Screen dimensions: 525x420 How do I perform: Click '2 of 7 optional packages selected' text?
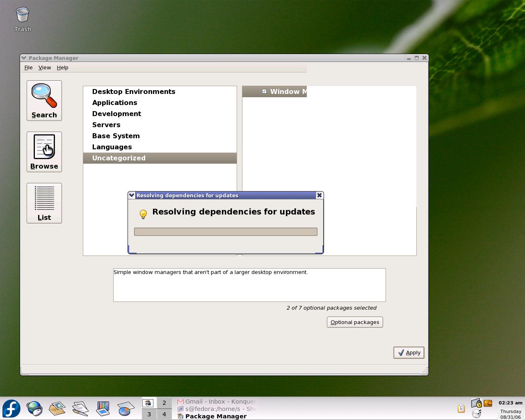(331, 308)
